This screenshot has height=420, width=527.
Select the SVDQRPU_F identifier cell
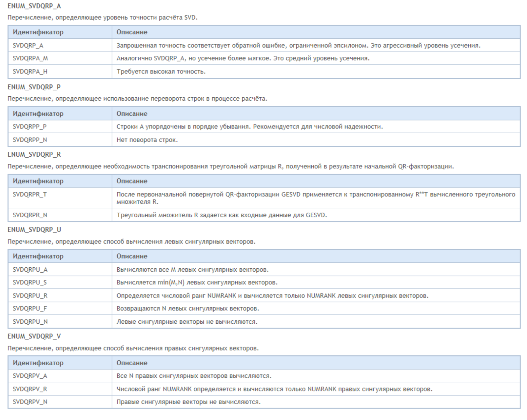[x=60, y=308]
